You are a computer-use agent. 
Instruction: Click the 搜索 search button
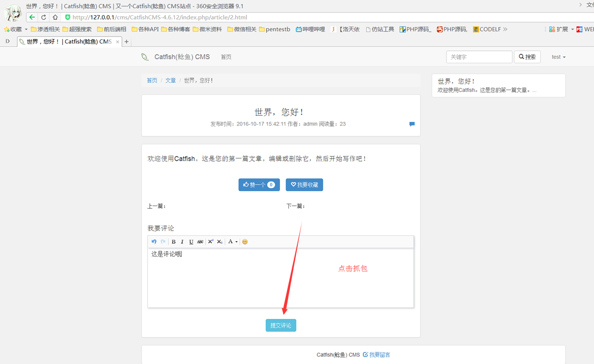[x=527, y=57]
